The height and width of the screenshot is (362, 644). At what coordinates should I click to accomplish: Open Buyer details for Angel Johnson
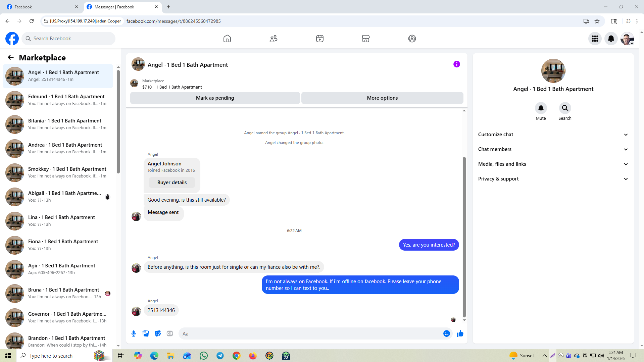[x=172, y=183]
